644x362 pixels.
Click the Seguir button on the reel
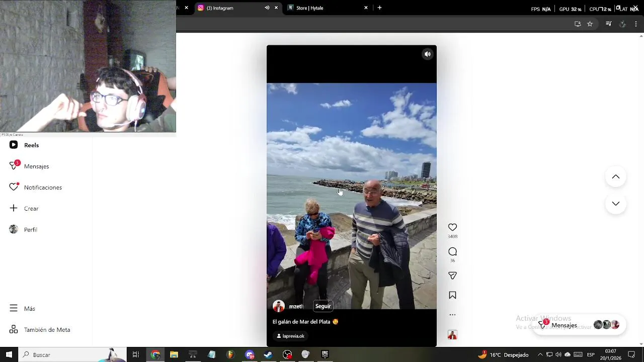(x=323, y=306)
